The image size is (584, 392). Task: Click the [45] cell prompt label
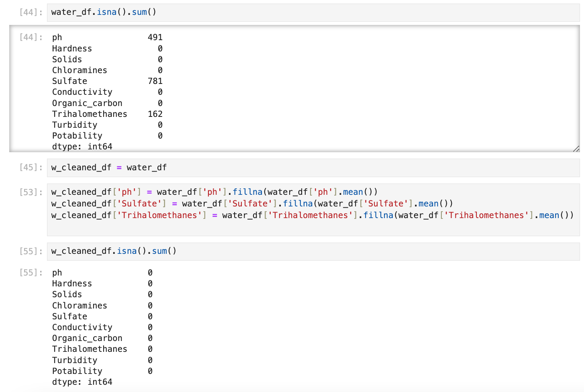click(x=31, y=167)
